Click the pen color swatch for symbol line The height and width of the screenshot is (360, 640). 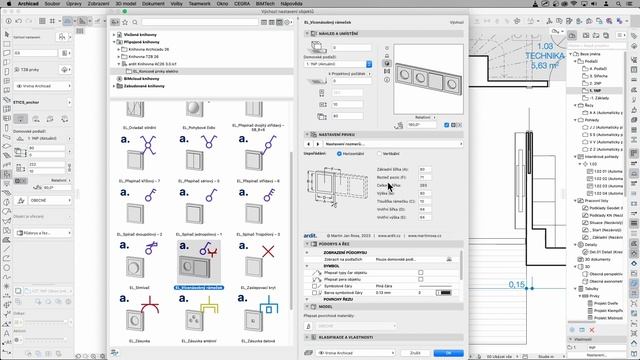pos(444,293)
